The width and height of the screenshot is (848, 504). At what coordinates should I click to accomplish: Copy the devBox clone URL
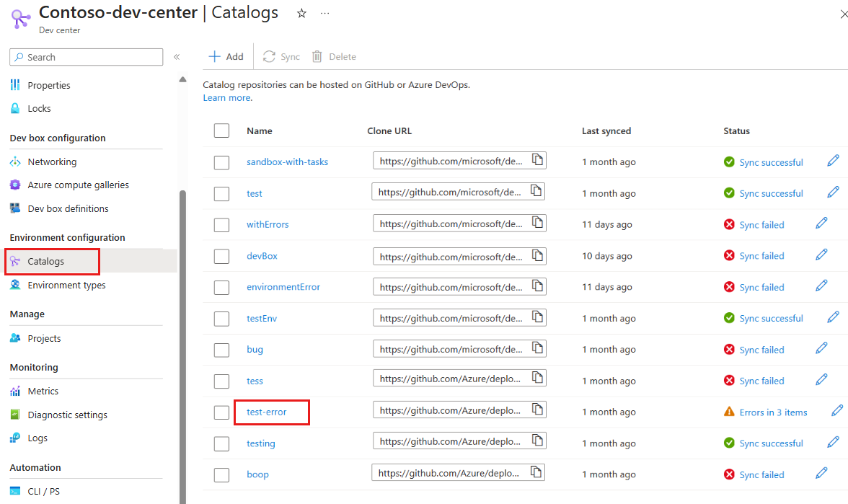pyautogui.click(x=537, y=255)
